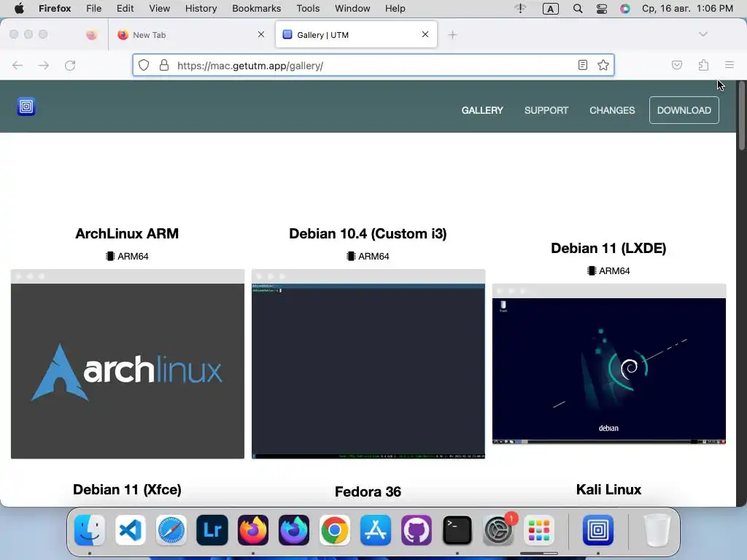The image size is (747, 560).
Task: Launch Visual Studio Code from Dock
Action: tap(131, 530)
